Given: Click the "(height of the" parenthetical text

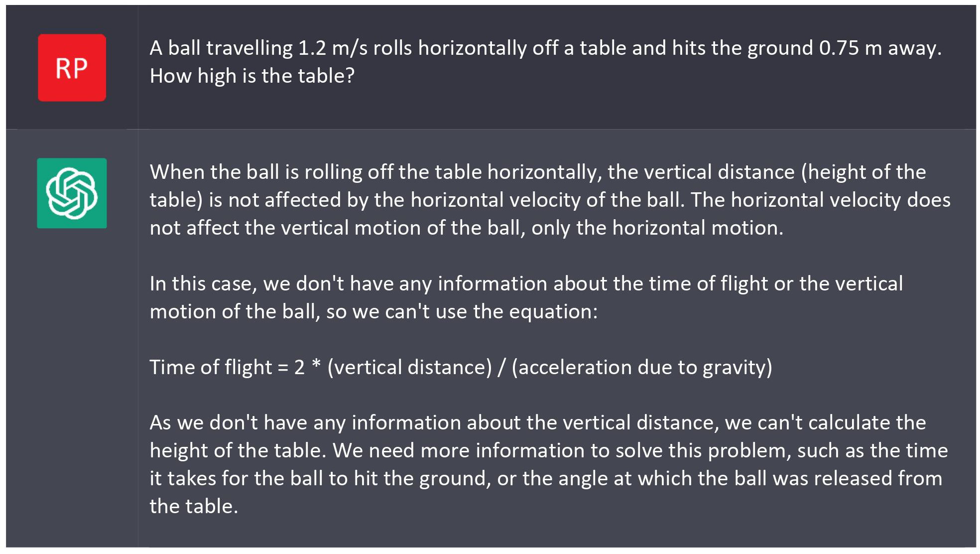Looking at the screenshot, I should (x=863, y=172).
